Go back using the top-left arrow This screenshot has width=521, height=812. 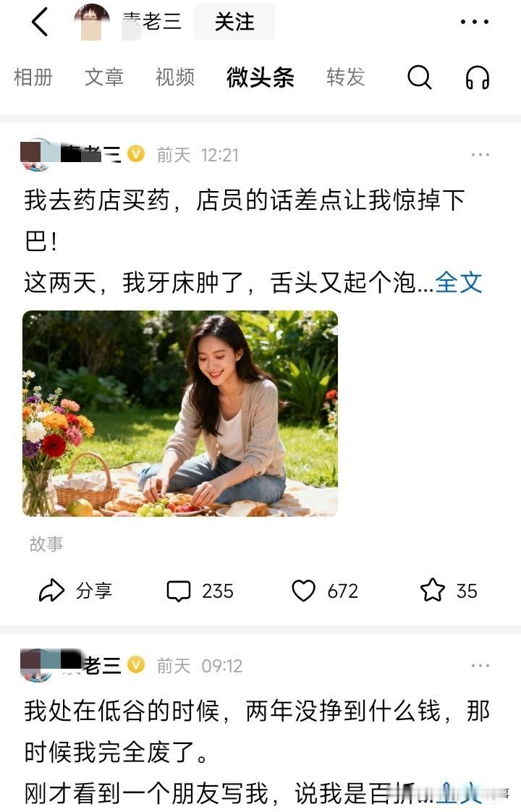(40, 22)
